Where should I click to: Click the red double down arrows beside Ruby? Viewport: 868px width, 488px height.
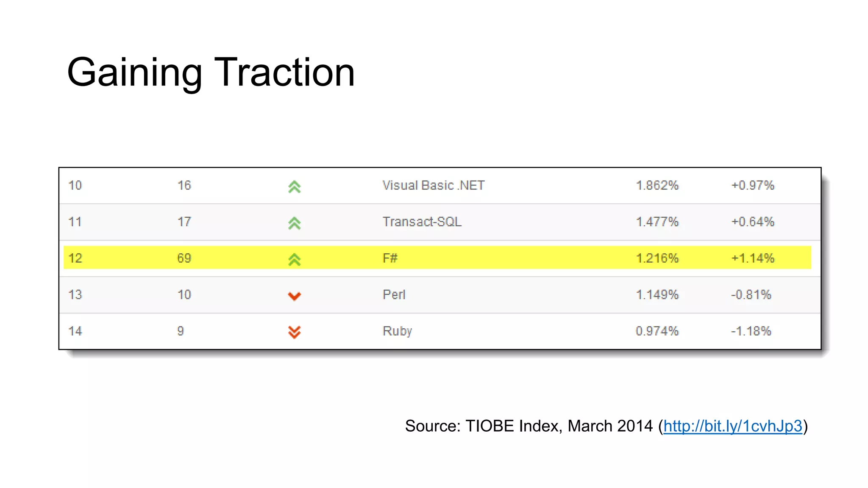tap(294, 332)
